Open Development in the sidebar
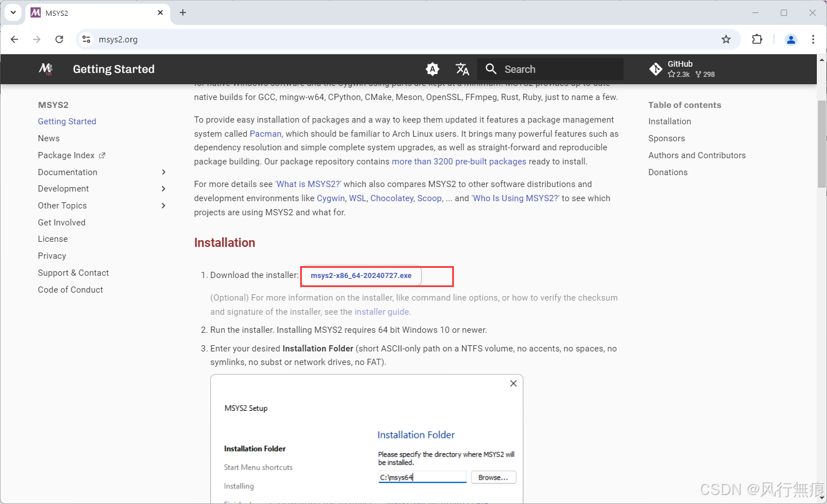Image resolution: width=827 pixels, height=504 pixels. [63, 189]
